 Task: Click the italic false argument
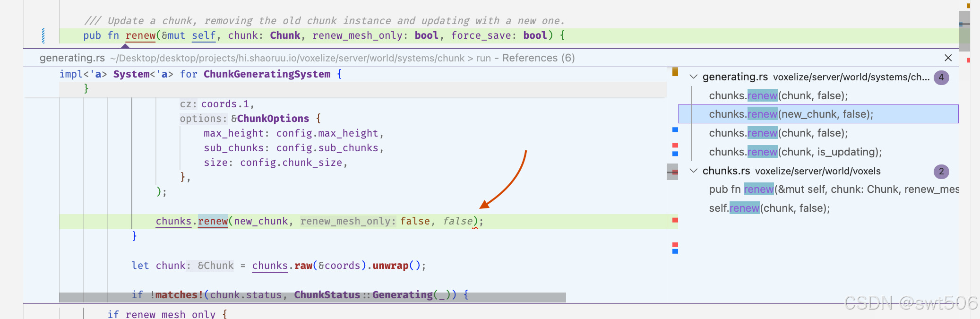click(458, 221)
